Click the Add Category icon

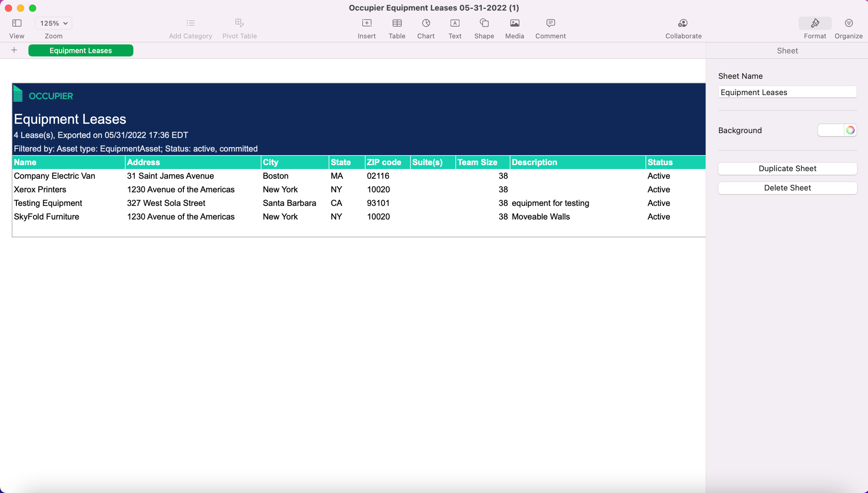pos(190,23)
